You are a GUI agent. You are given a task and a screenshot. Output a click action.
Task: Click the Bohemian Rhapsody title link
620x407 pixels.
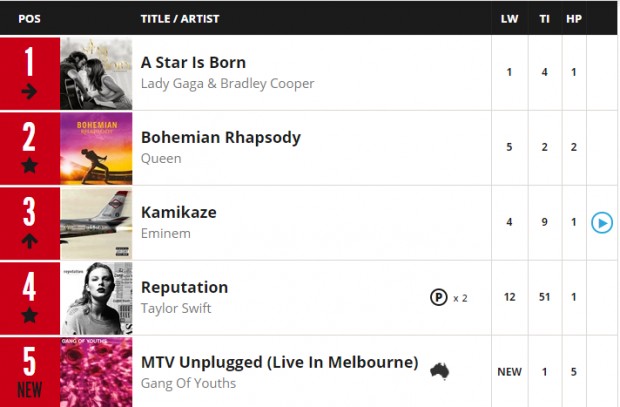coord(221,138)
